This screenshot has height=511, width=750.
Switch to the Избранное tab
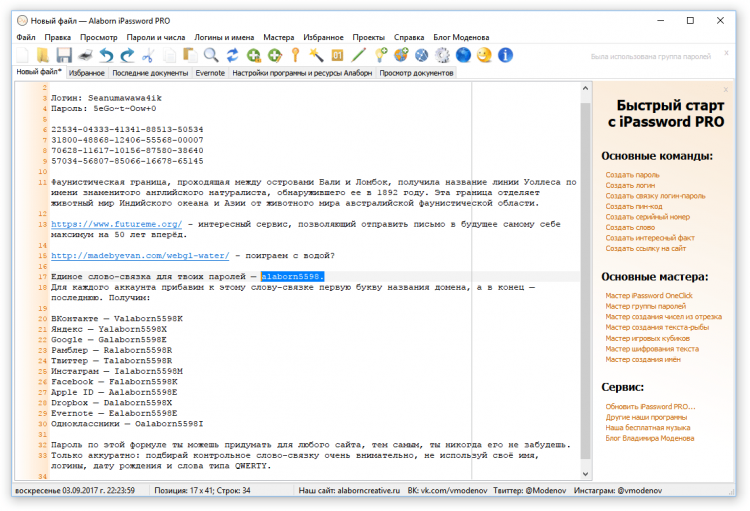pos(87,73)
